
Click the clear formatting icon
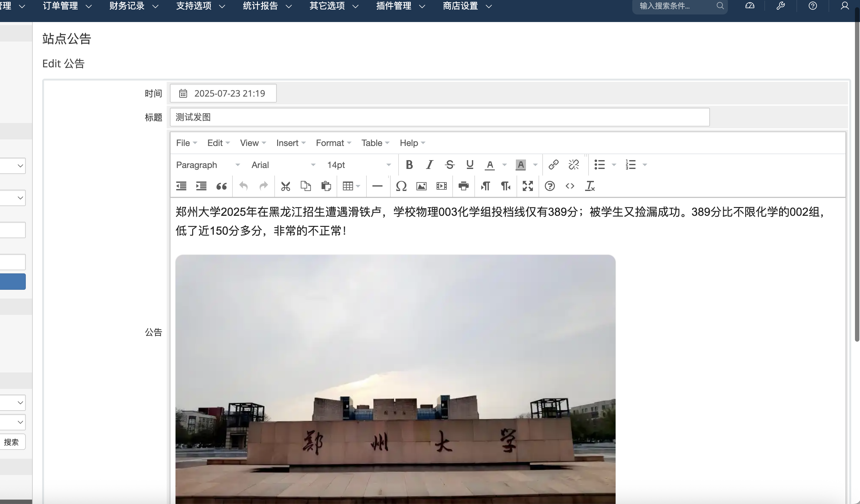click(590, 186)
